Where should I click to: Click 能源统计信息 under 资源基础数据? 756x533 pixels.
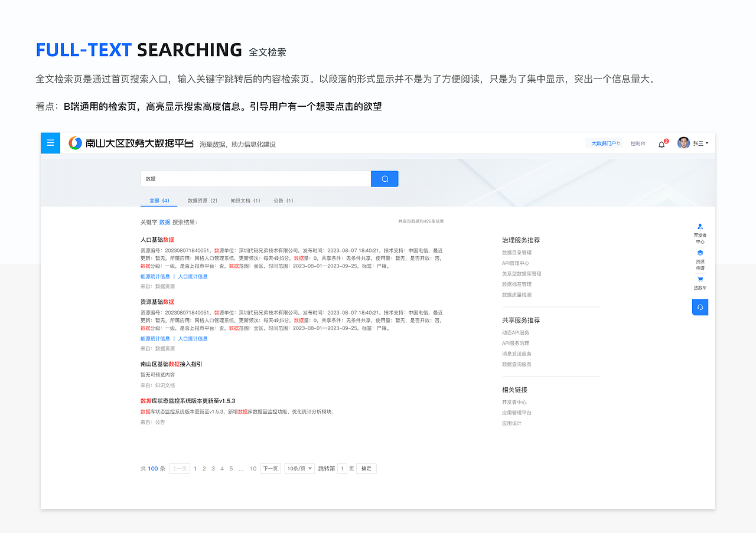point(155,339)
